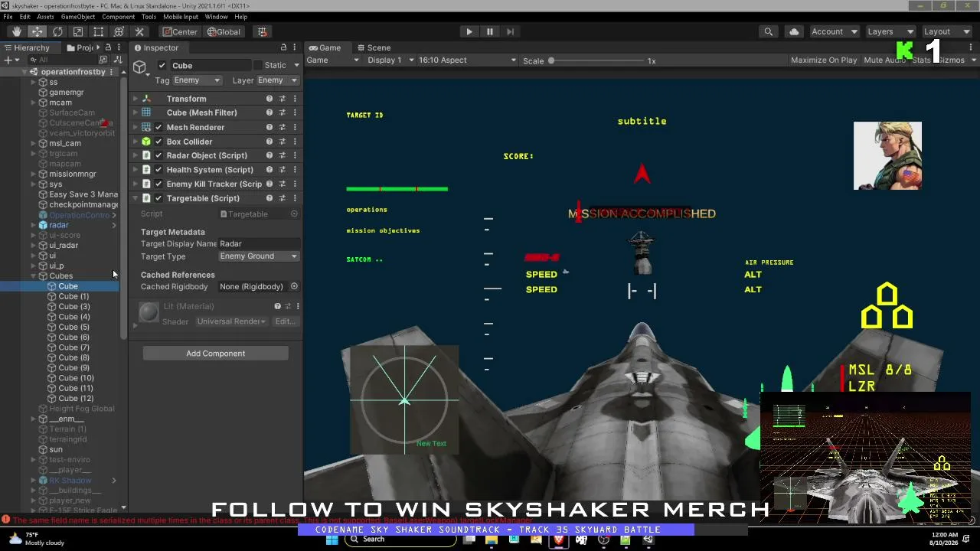This screenshot has height=551, width=980.
Task: Disable the Mesh Renderer component
Action: (158, 127)
